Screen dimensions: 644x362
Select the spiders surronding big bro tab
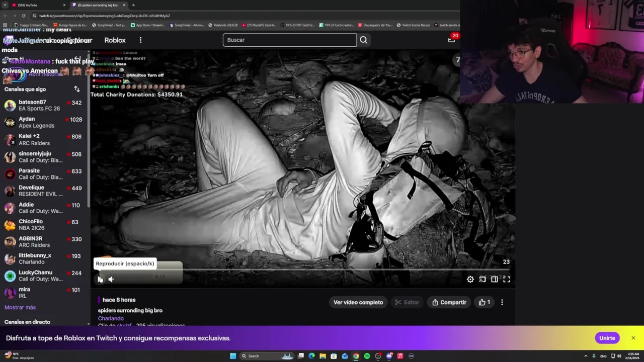tap(98, 5)
